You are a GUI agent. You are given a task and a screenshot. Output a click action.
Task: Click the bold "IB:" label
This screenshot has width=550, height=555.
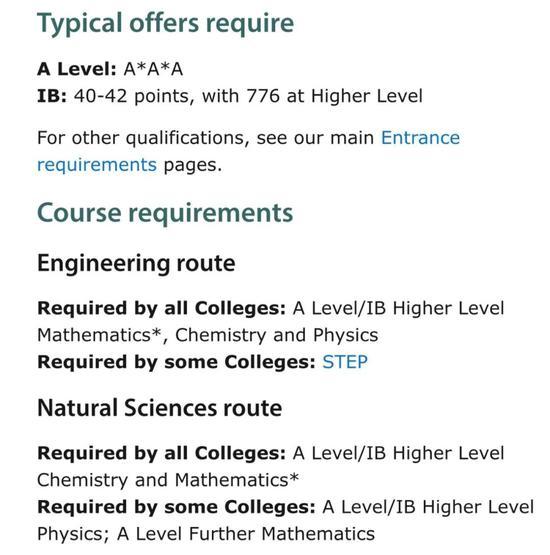[x=52, y=96]
